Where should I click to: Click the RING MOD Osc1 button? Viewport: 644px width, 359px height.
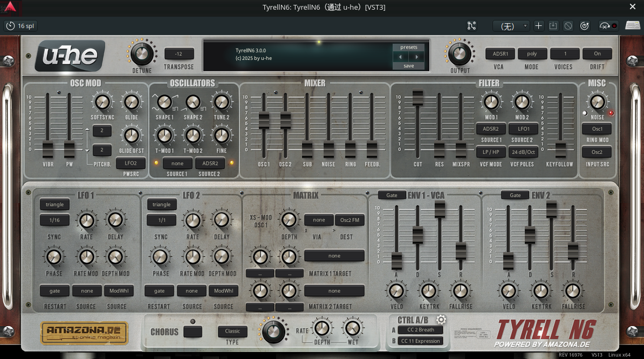point(597,129)
